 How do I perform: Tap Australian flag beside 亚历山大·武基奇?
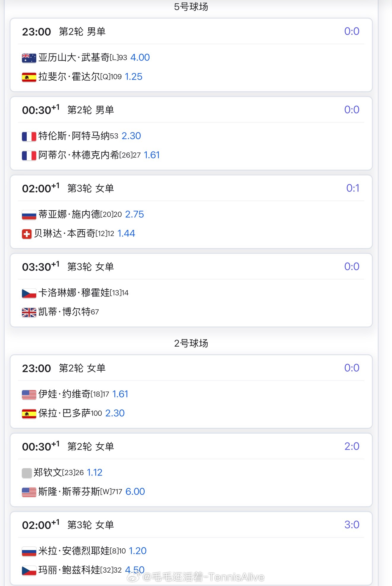point(29,58)
